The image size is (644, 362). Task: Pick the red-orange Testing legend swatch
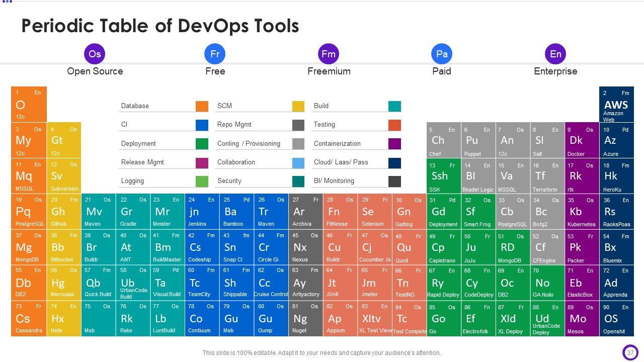(395, 125)
